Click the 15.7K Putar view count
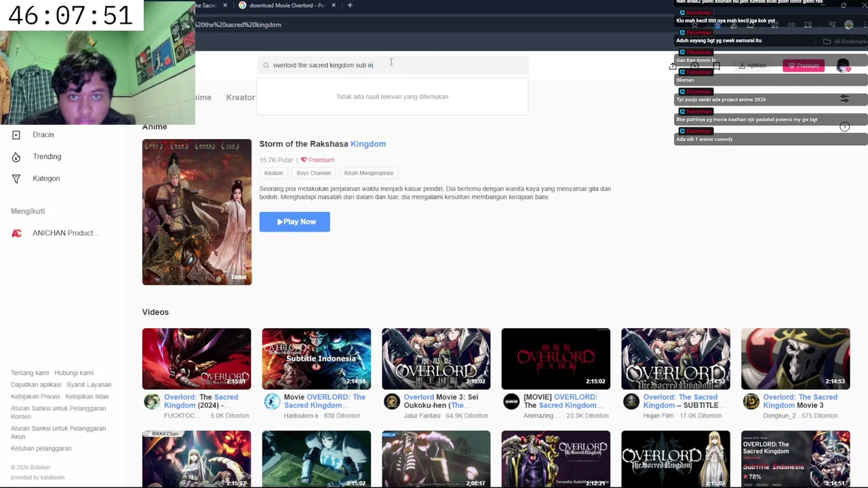Image resolution: width=868 pixels, height=488 pixels. (x=276, y=160)
